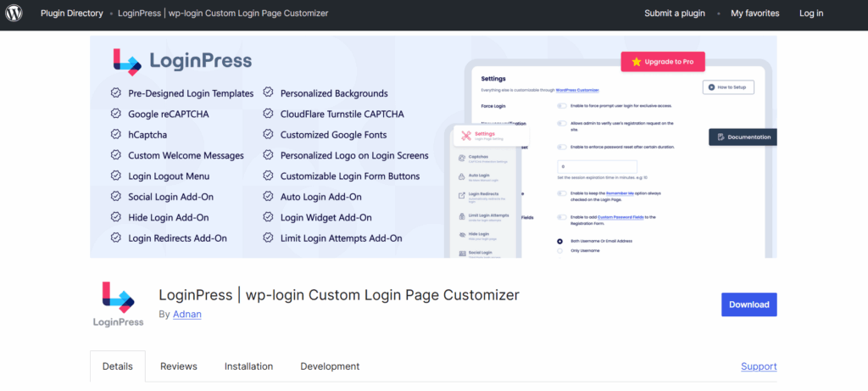The image size is (868, 391).
Task: Click 'Login Widget Add-On' feature text
Action: coord(326,218)
